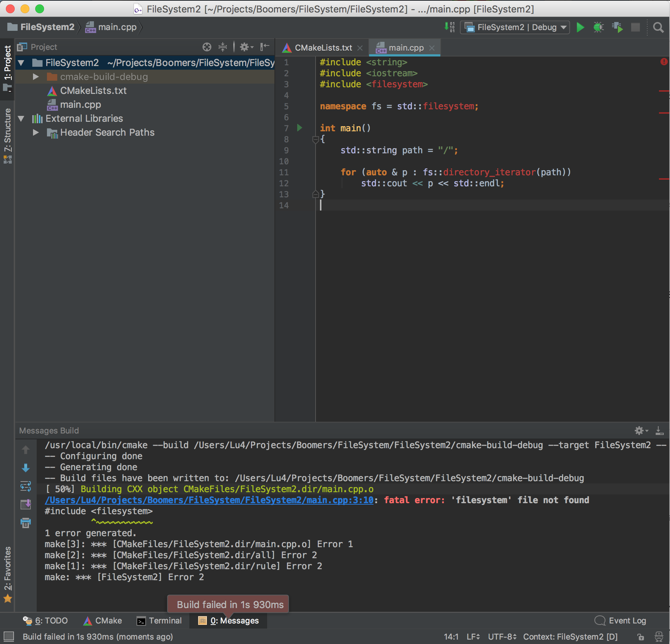This screenshot has height=644, width=670.
Task: Click the scroll-from-source target icon
Action: (x=207, y=47)
